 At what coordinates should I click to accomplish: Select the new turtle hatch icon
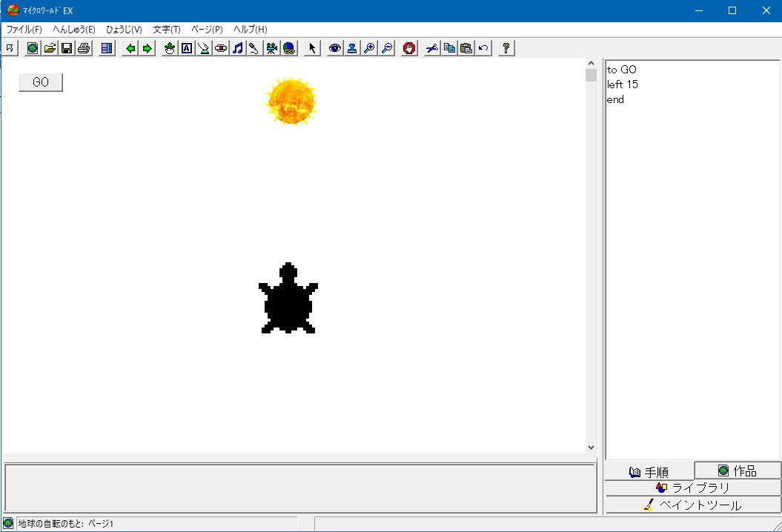pos(170,48)
